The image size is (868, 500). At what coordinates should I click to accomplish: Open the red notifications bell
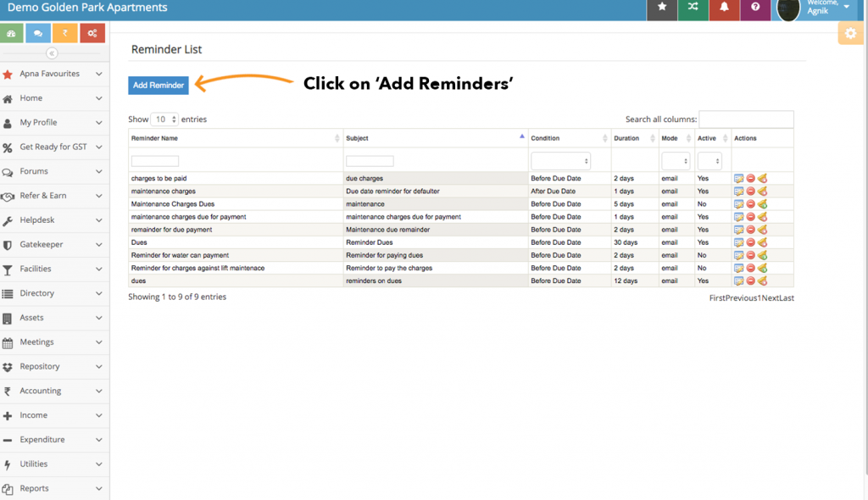(724, 8)
